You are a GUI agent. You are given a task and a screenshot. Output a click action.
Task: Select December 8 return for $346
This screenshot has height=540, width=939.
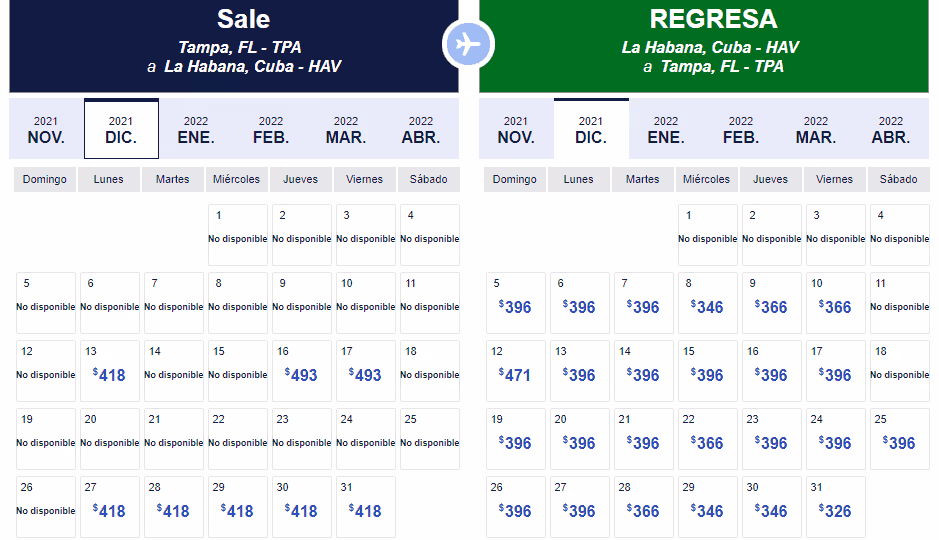pyautogui.click(x=707, y=303)
